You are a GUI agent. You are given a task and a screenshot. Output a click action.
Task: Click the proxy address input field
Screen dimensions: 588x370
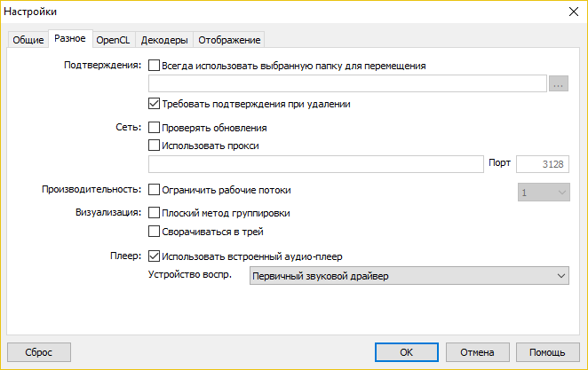(x=314, y=164)
